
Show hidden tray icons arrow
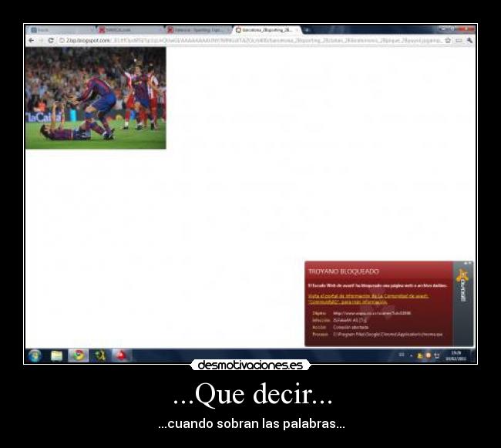tap(412, 355)
